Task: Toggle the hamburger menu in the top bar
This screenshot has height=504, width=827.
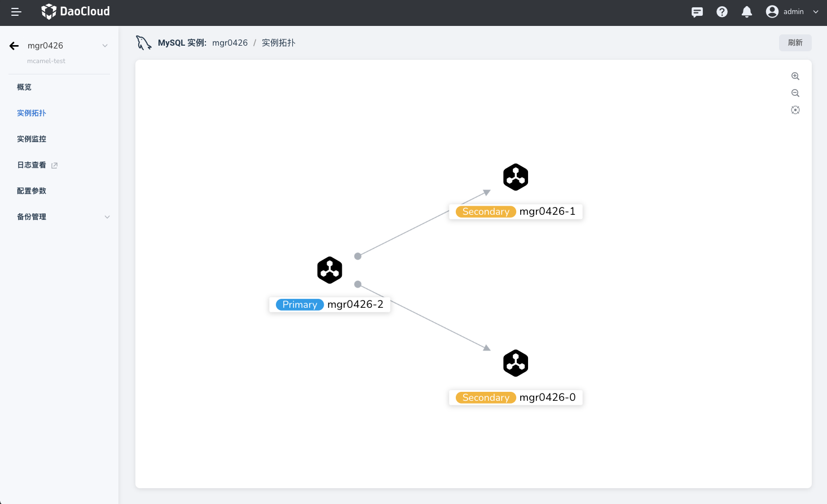Action: [16, 12]
